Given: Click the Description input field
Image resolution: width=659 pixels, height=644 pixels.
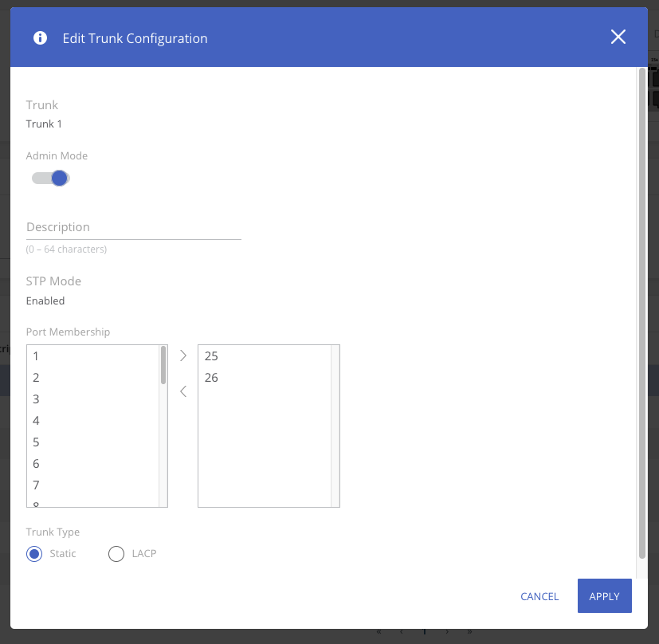Looking at the screenshot, I should 133,227.
